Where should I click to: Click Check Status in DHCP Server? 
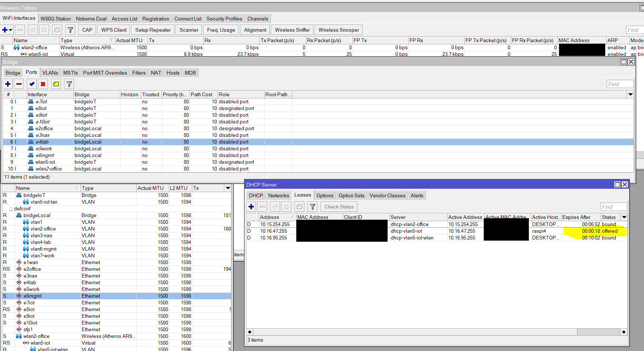coord(339,207)
